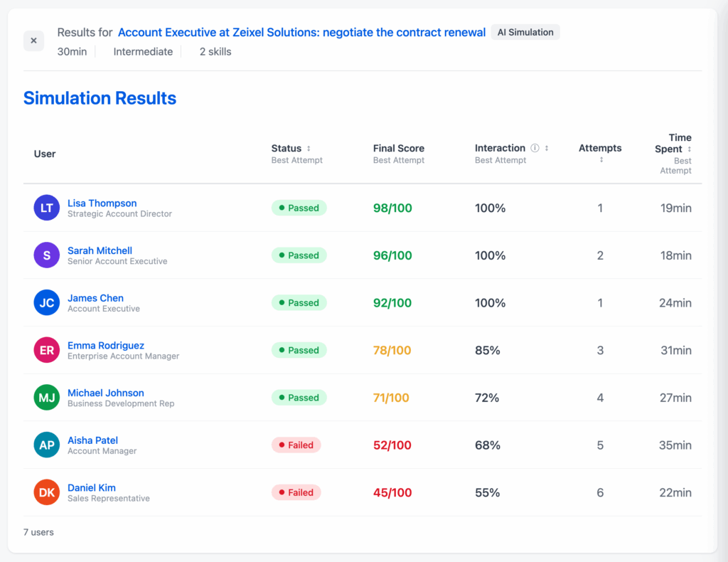Click Failed status badge for Aisha Patel
728x562 pixels.
(296, 445)
